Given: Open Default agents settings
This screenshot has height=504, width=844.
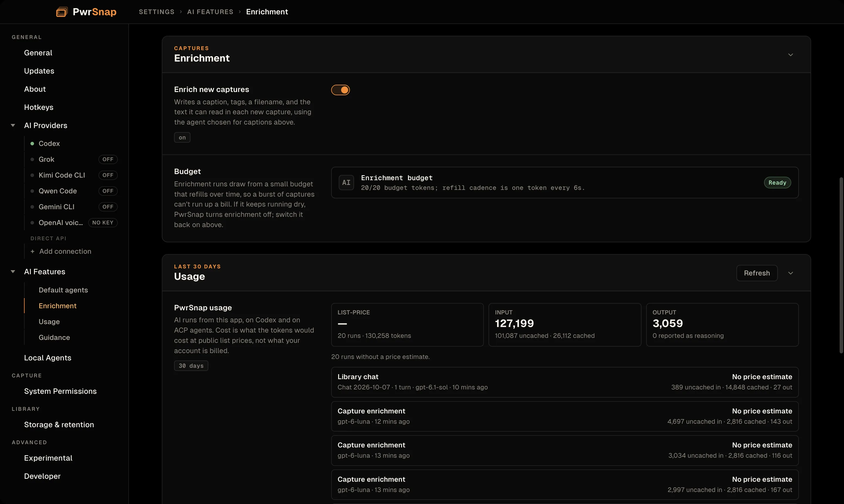Looking at the screenshot, I should pos(63,290).
